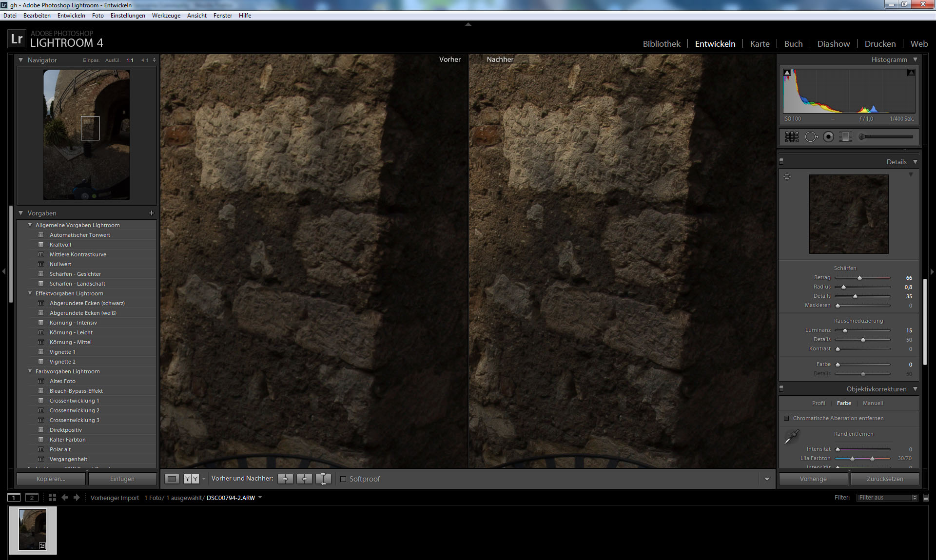936x560 pixels.
Task: Enable Chromatische Aberration entfernen checkbox
Action: 786,418
